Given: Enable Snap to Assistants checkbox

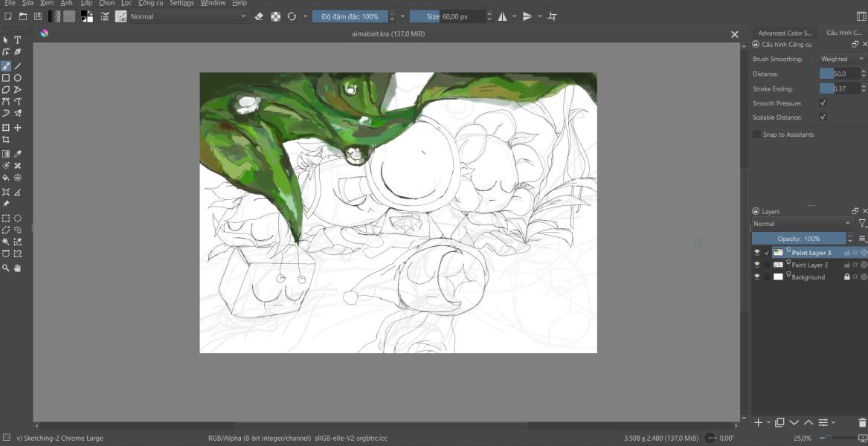Looking at the screenshot, I should 756,135.
